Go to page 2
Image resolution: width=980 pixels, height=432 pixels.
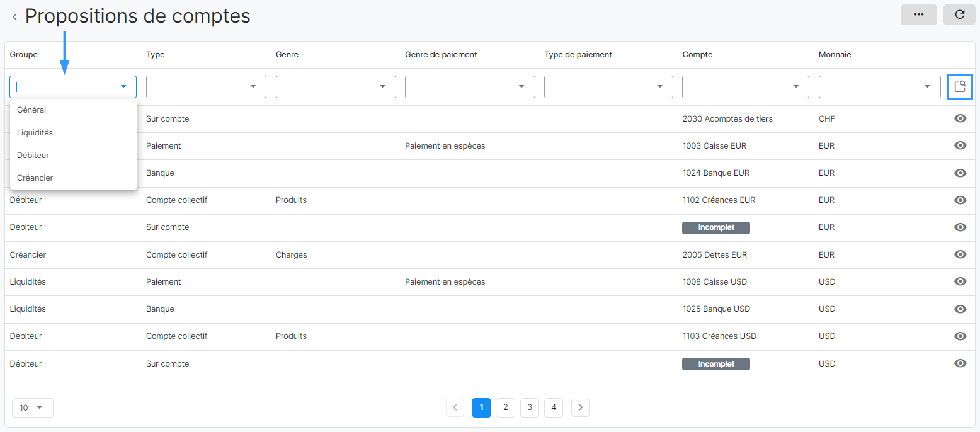point(505,407)
